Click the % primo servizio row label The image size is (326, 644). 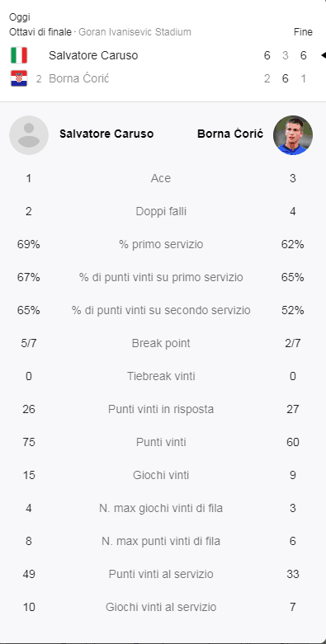(x=161, y=244)
